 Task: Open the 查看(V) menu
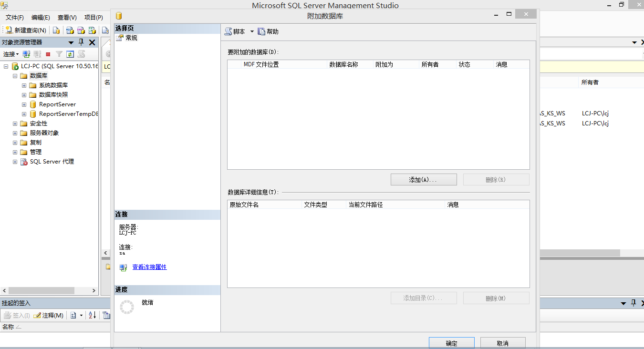pyautogui.click(x=67, y=17)
